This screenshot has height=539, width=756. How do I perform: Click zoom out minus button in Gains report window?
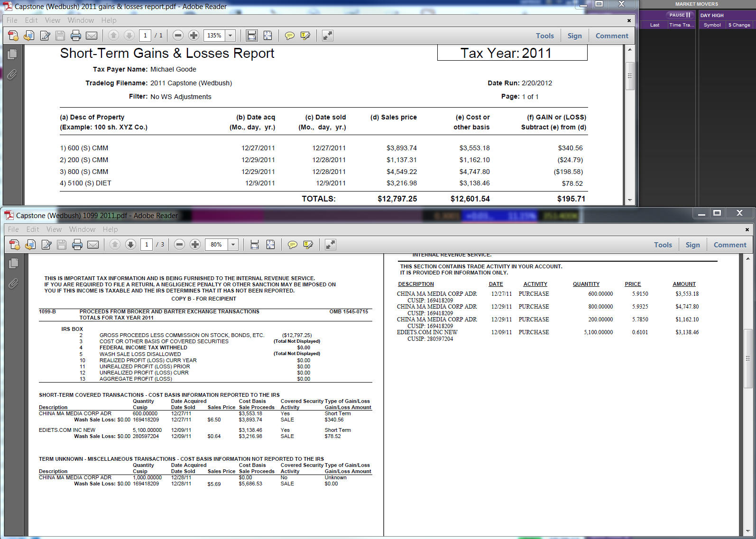click(x=178, y=36)
